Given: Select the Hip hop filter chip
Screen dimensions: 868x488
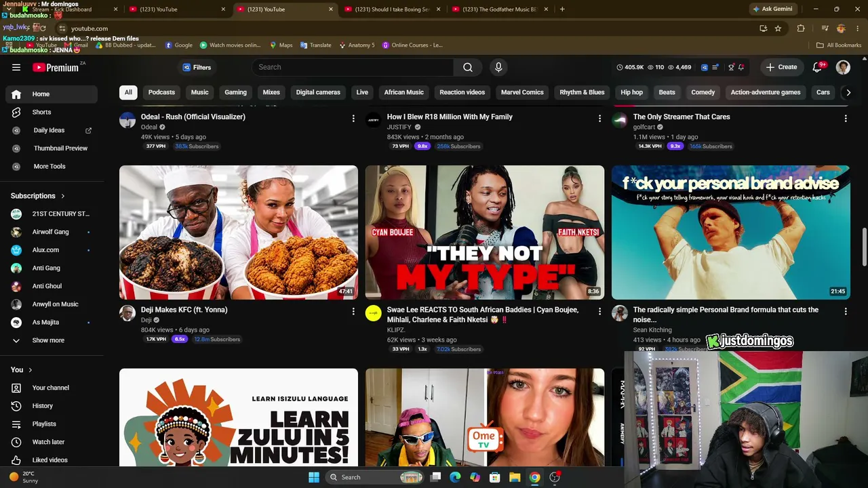Looking at the screenshot, I should (x=631, y=92).
